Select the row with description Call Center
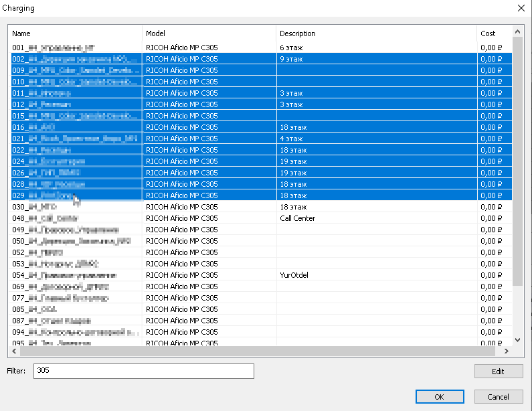The width and height of the screenshot is (532, 411). pos(297,218)
